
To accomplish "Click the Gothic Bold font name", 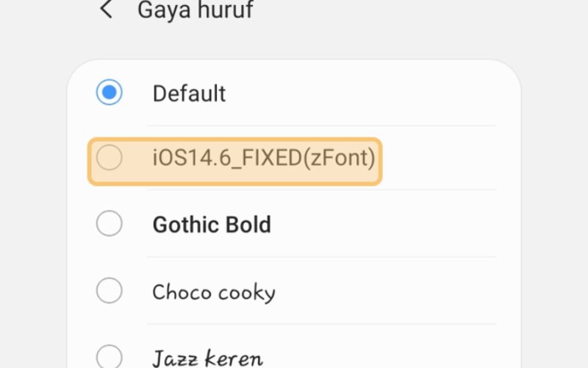I will coord(212,224).
